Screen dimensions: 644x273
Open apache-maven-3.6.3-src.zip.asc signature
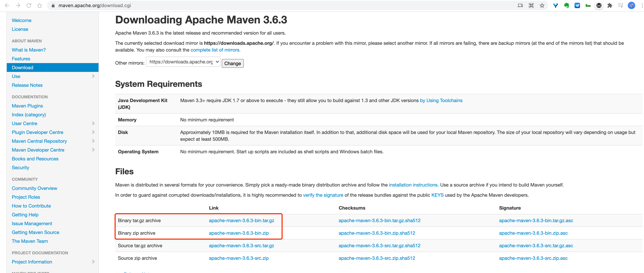[533, 258]
